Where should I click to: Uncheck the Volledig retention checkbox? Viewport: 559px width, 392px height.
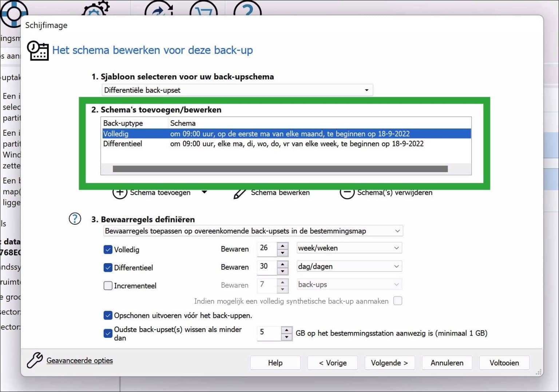pos(108,250)
